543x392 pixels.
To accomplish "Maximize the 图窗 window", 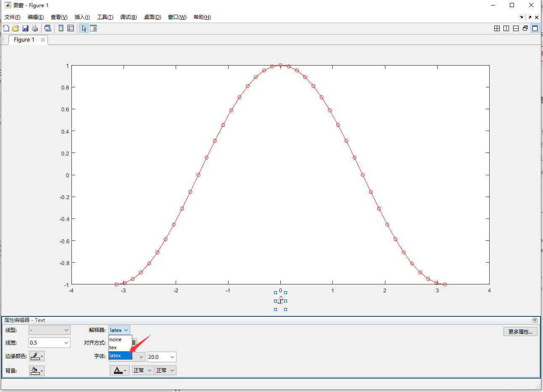I will point(512,5).
